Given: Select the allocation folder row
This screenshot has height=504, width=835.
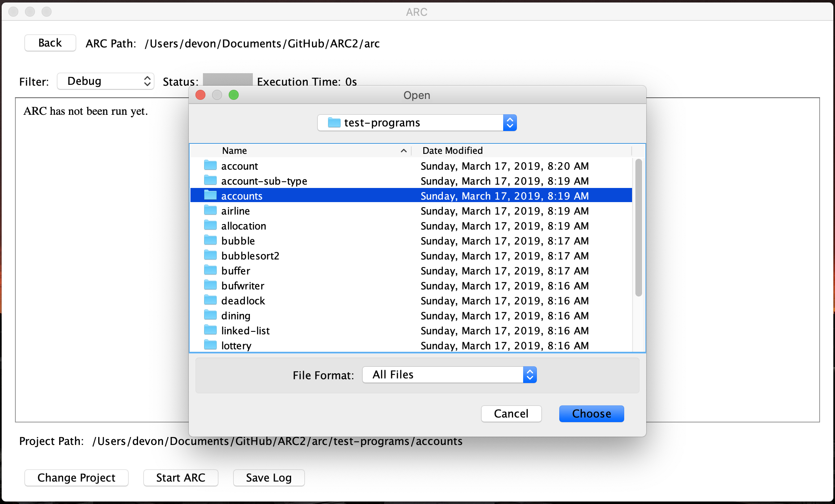Looking at the screenshot, I should (x=244, y=226).
